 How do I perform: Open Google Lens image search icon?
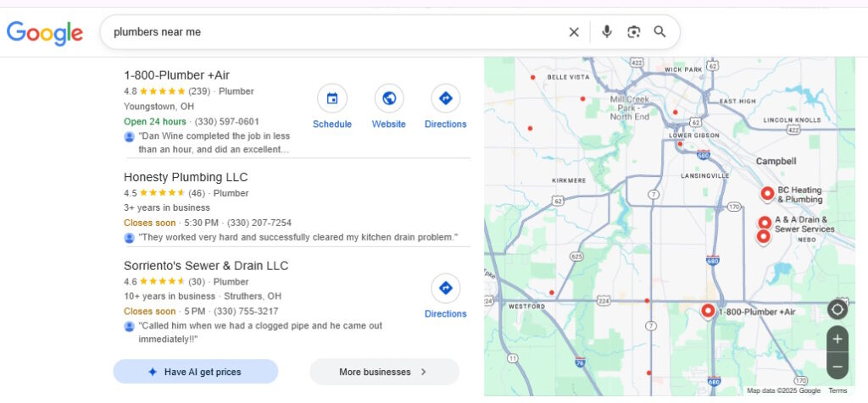coord(633,32)
